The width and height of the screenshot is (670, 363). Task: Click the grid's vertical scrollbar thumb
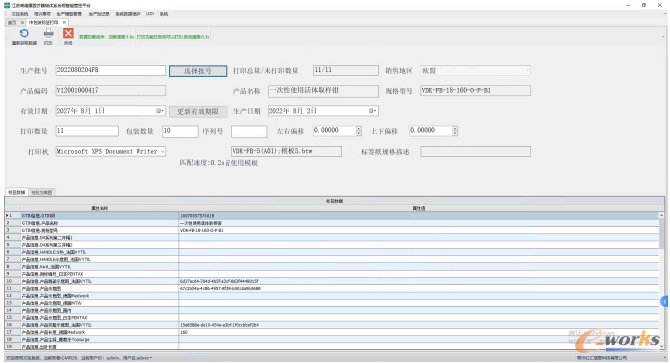point(662,233)
